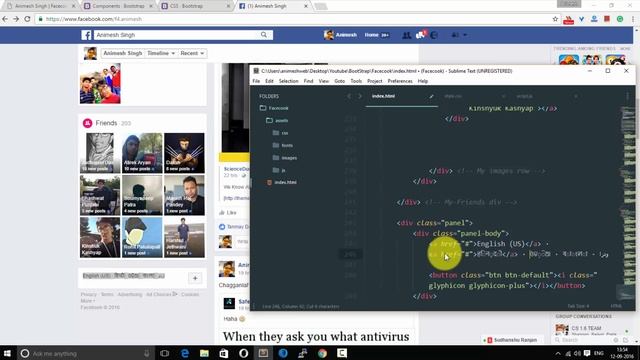This screenshot has width=640, height=360.
Task: Click Like under the post
Action: (228, 213)
